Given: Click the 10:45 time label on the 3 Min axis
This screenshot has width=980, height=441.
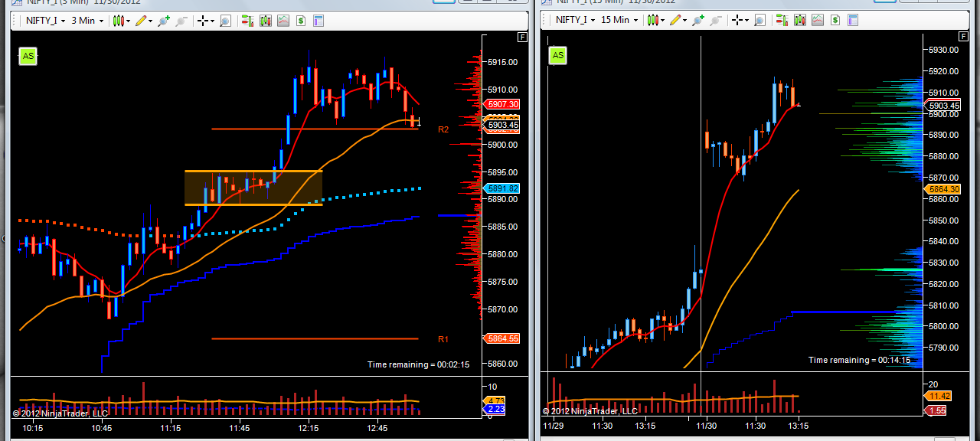Looking at the screenshot, I should (x=101, y=428).
